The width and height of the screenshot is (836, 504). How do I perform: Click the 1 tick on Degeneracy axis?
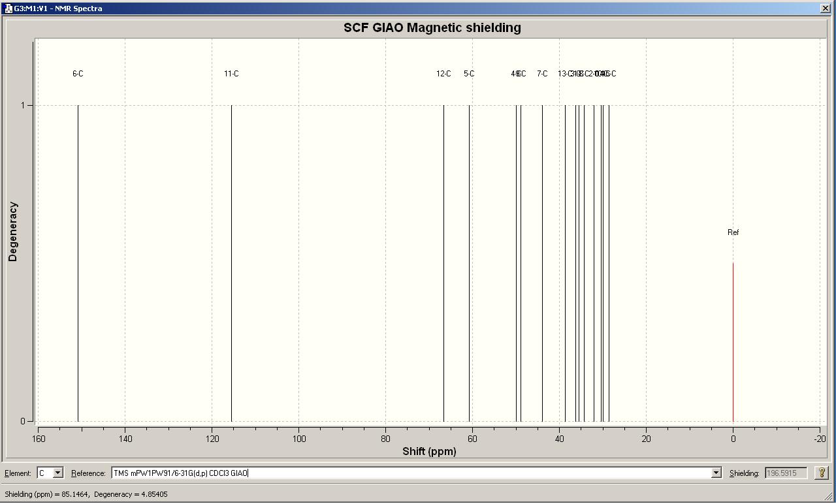pyautogui.click(x=22, y=105)
